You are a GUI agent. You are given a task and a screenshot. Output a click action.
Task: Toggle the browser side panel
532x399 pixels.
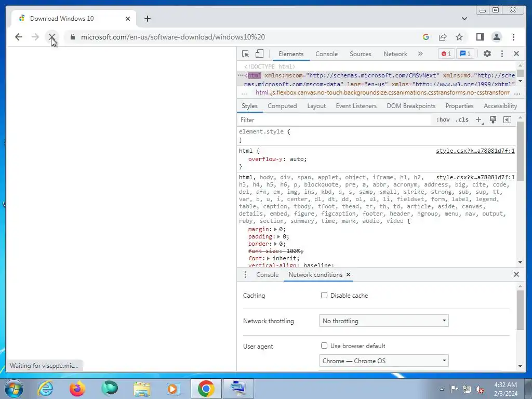tap(480, 37)
